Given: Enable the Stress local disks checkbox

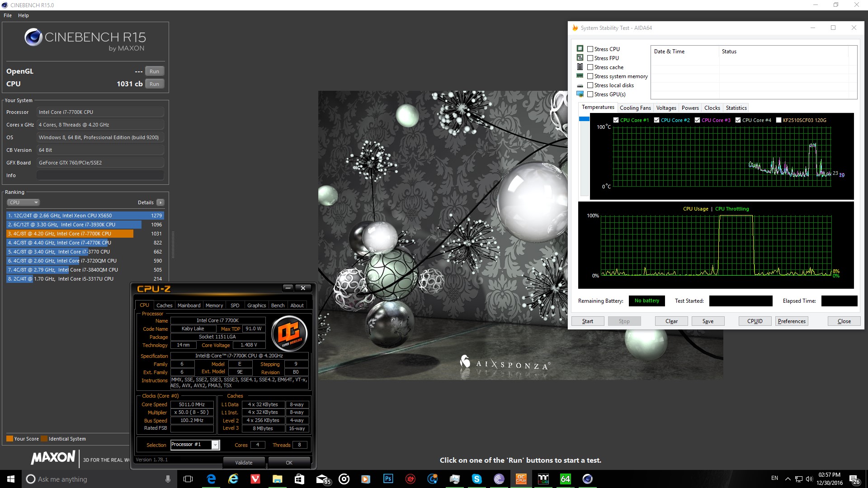Looking at the screenshot, I should [590, 85].
